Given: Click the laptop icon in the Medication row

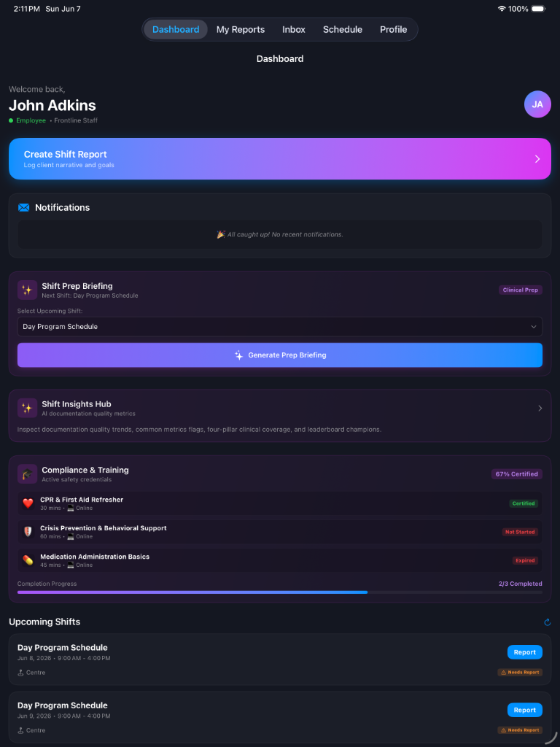Looking at the screenshot, I should click(71, 565).
